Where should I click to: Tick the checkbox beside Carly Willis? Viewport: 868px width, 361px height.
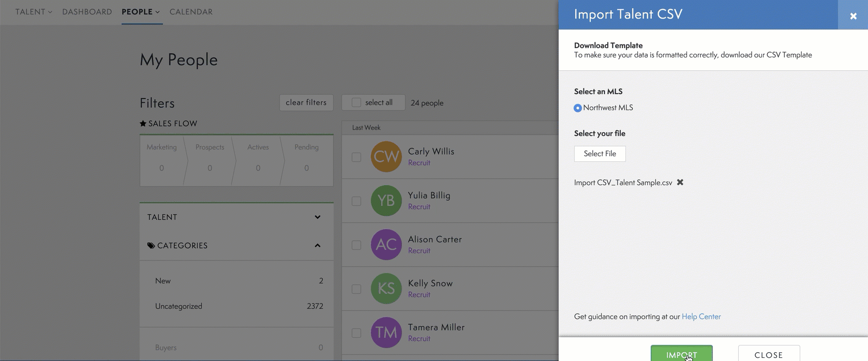[356, 157]
